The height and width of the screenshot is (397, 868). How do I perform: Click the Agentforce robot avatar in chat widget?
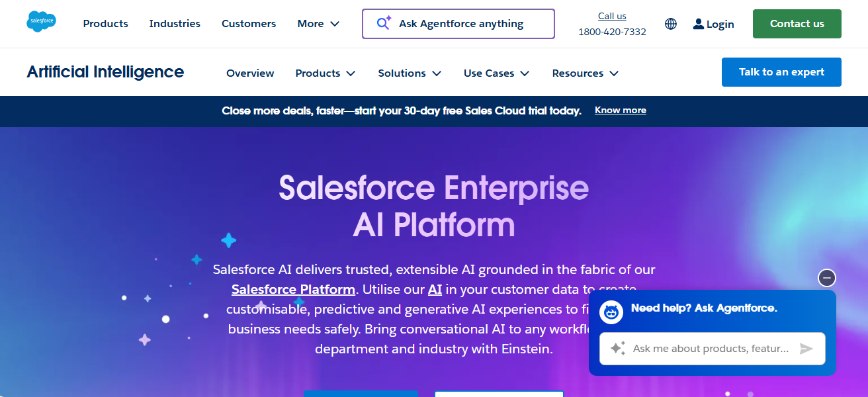tap(611, 312)
